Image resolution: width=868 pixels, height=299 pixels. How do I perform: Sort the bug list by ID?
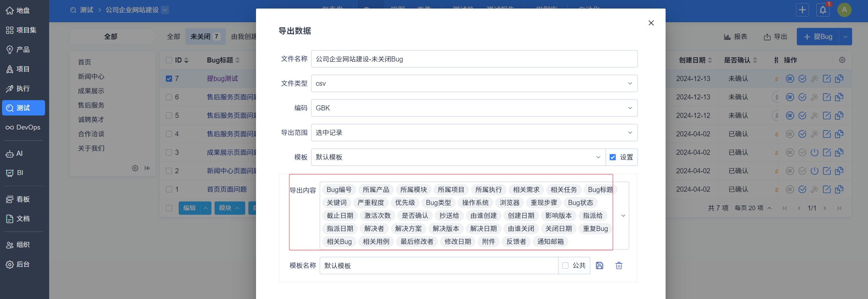pyautogui.click(x=182, y=60)
